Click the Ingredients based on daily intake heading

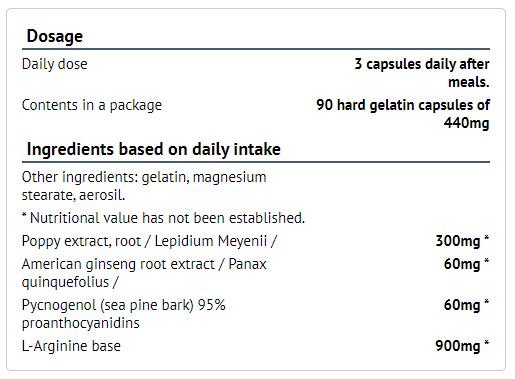click(154, 149)
